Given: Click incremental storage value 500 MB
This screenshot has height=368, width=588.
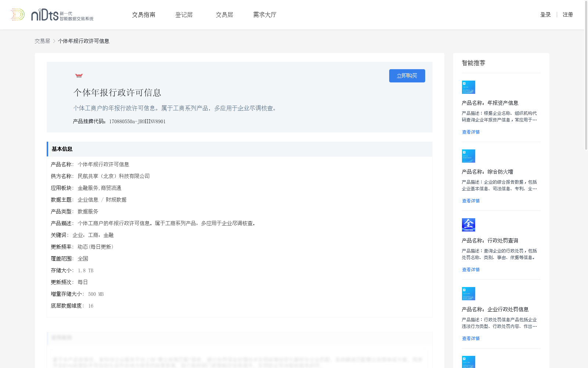Looking at the screenshot, I should 96,294.
